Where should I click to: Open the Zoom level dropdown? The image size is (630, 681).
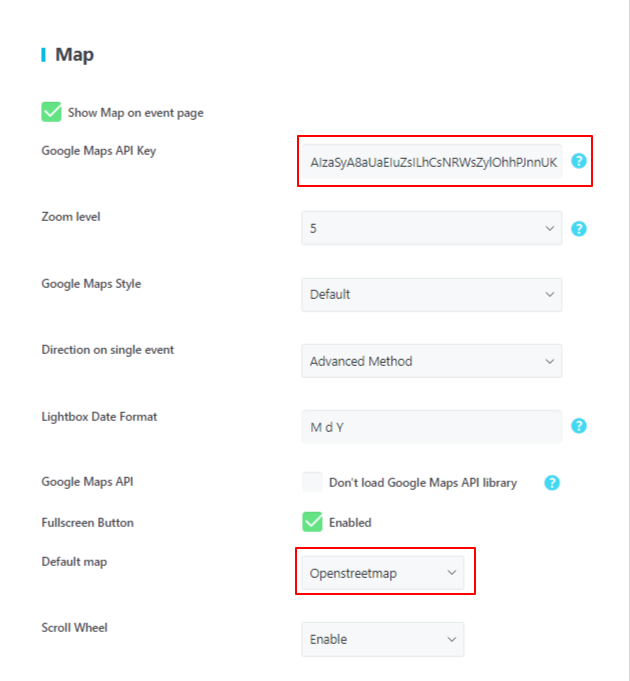[x=432, y=228]
